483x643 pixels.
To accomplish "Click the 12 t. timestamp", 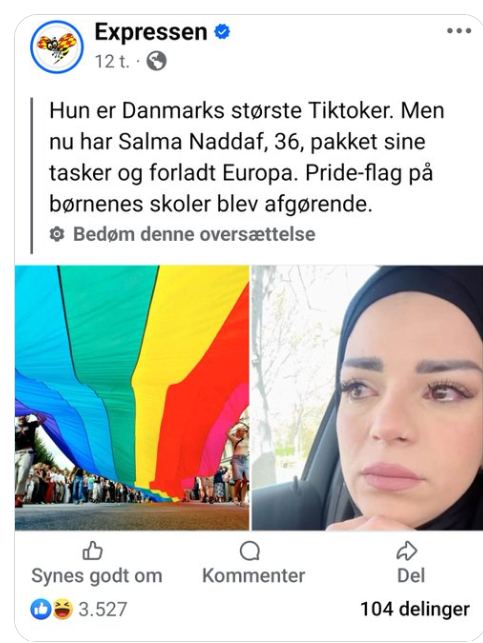I will [112, 62].
